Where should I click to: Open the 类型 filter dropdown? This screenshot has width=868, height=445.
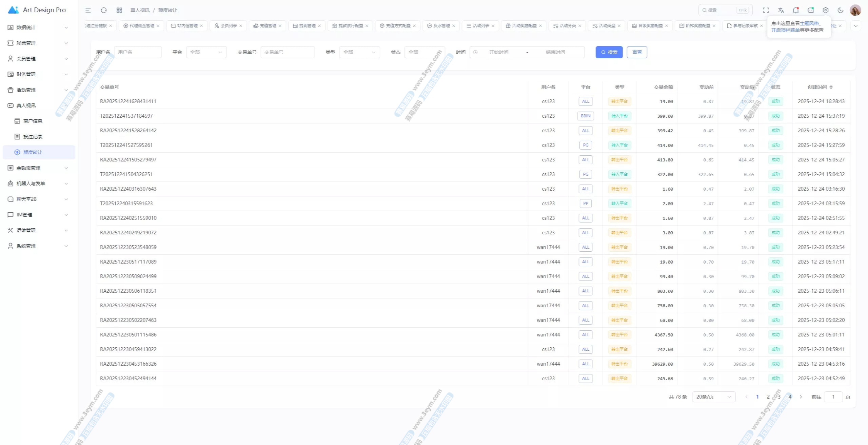pyautogui.click(x=359, y=52)
